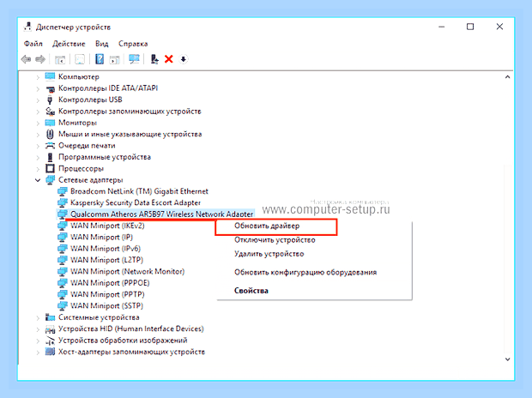The image size is (532, 398).
Task: Click the Сетевые адаптеры network icon
Action: 50,180
